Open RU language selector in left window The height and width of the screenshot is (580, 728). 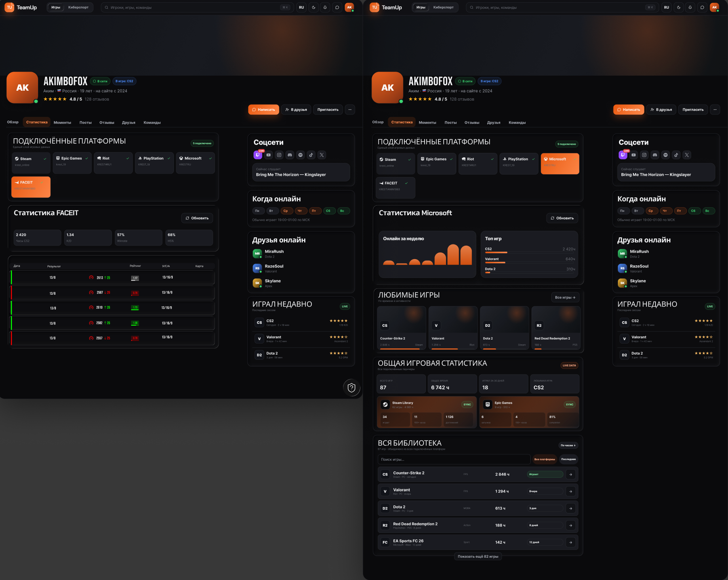301,7
